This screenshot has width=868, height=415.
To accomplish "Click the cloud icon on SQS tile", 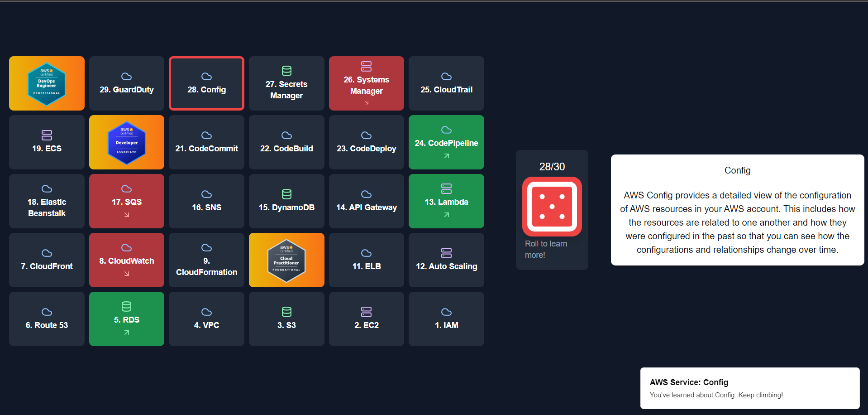I will pos(127,188).
